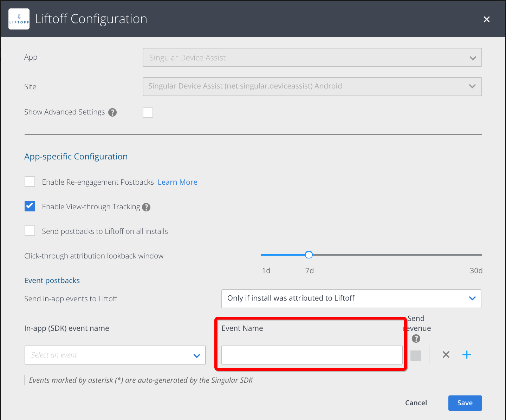Toggle Show Advanced Settings checkbox
Viewport: 506px width, 420px height.
(x=148, y=113)
